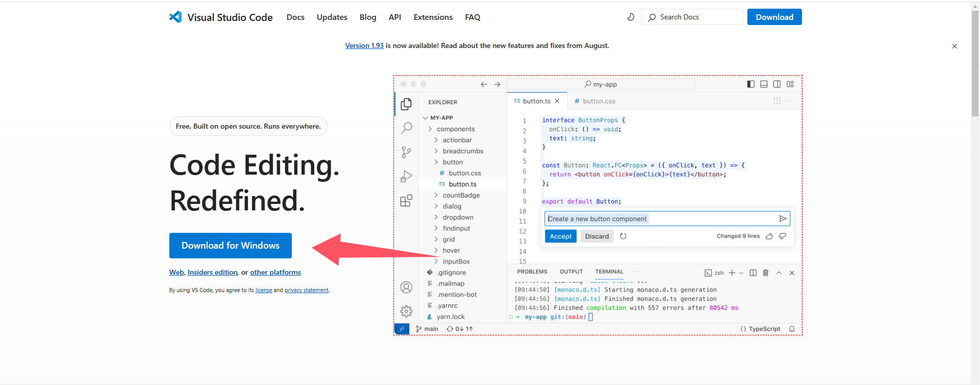Click the customize layout icon

(790, 84)
